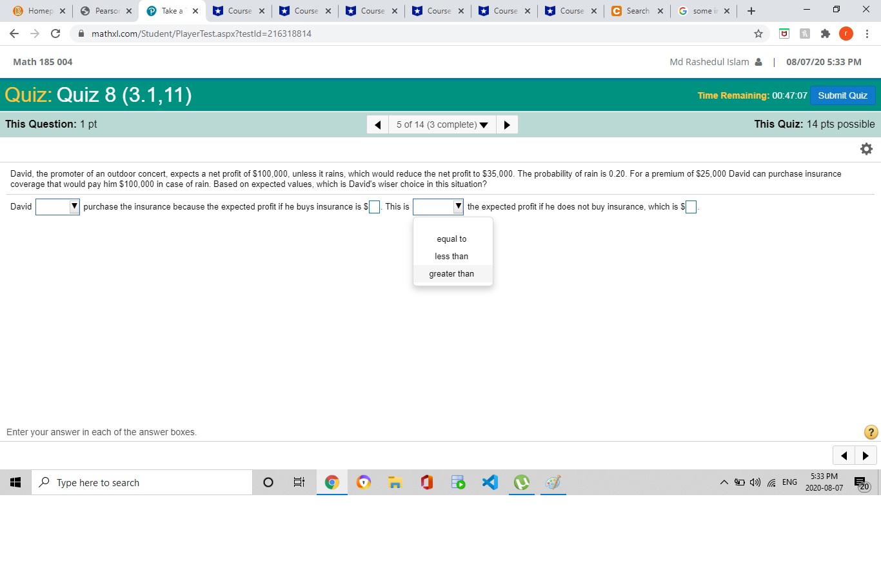Click the Submit Quiz button

click(842, 95)
